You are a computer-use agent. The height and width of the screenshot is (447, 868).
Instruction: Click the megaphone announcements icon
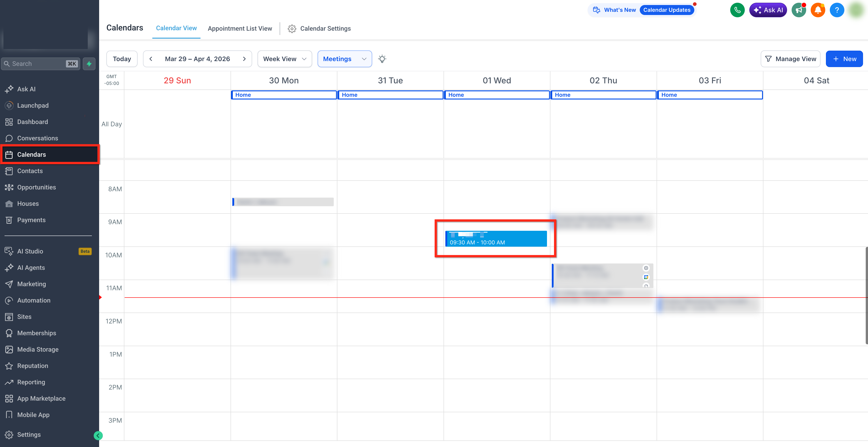799,10
